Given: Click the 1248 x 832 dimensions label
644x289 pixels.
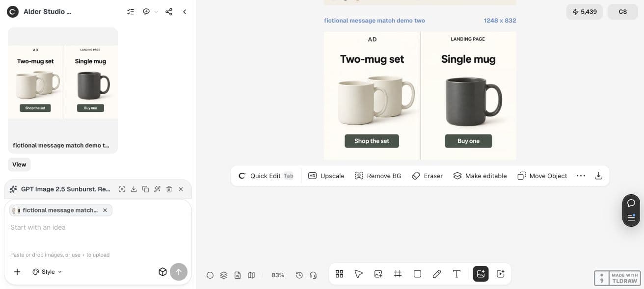Looking at the screenshot, I should tap(500, 21).
